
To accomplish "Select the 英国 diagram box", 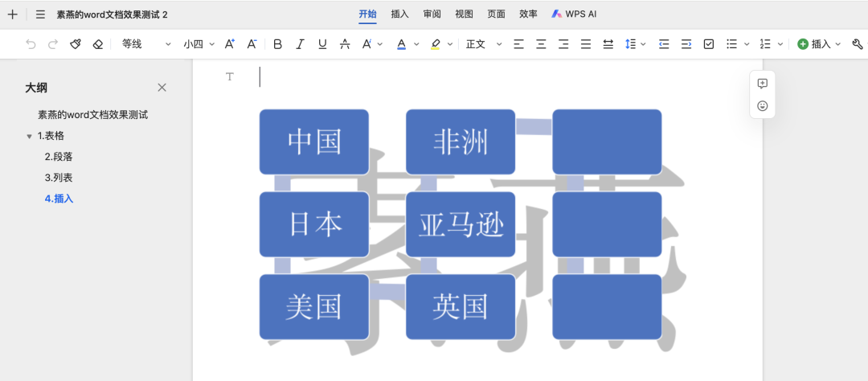I will click(x=461, y=307).
